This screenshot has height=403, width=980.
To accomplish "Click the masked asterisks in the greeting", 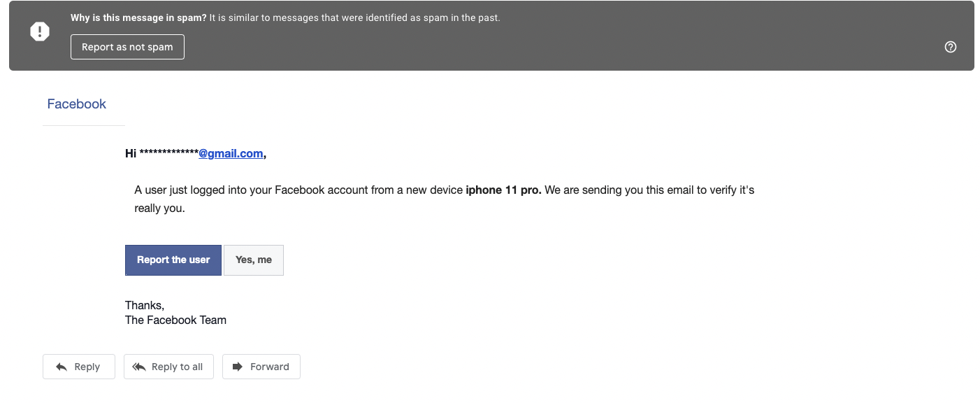I will 168,153.
